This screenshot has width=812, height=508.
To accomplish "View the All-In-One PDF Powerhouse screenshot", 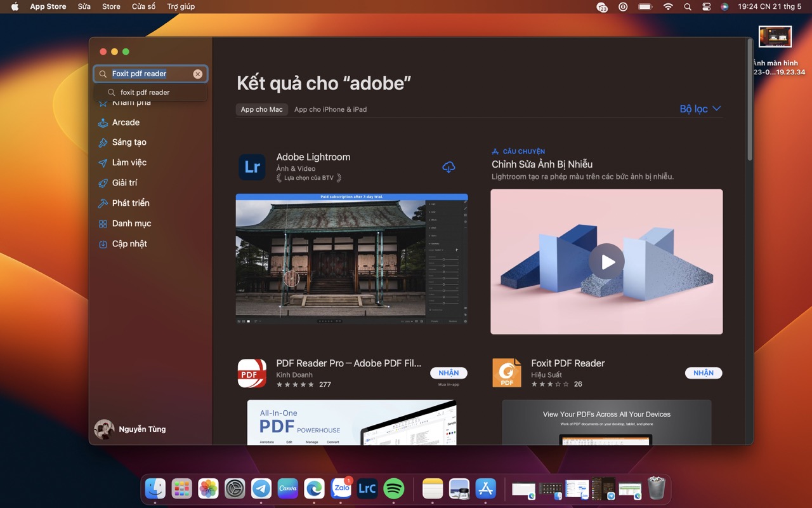I will coord(351,422).
